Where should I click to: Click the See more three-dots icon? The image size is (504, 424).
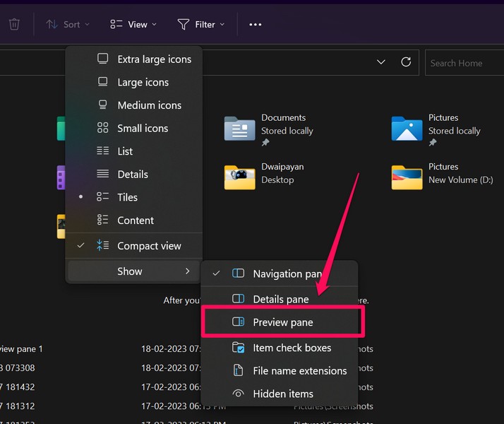click(x=256, y=24)
